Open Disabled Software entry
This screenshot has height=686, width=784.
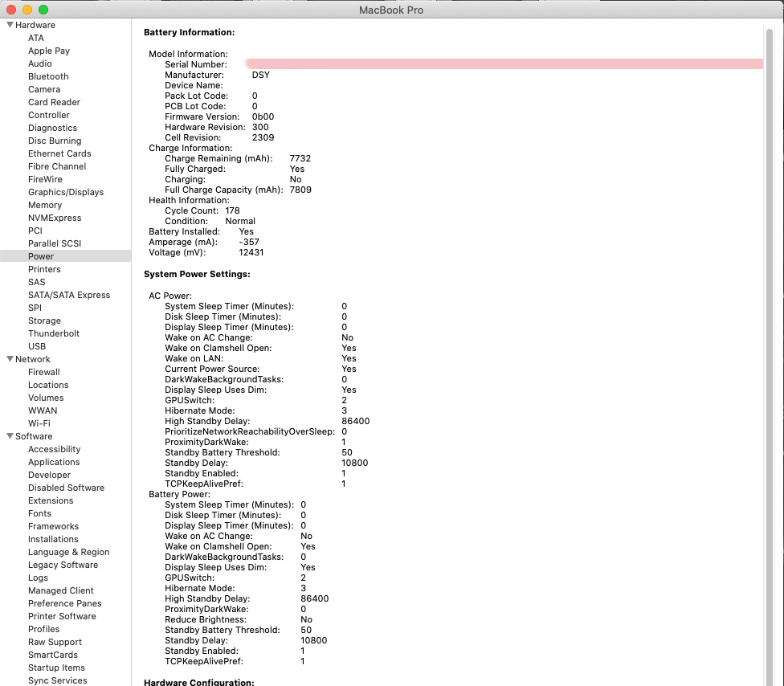pos(67,488)
